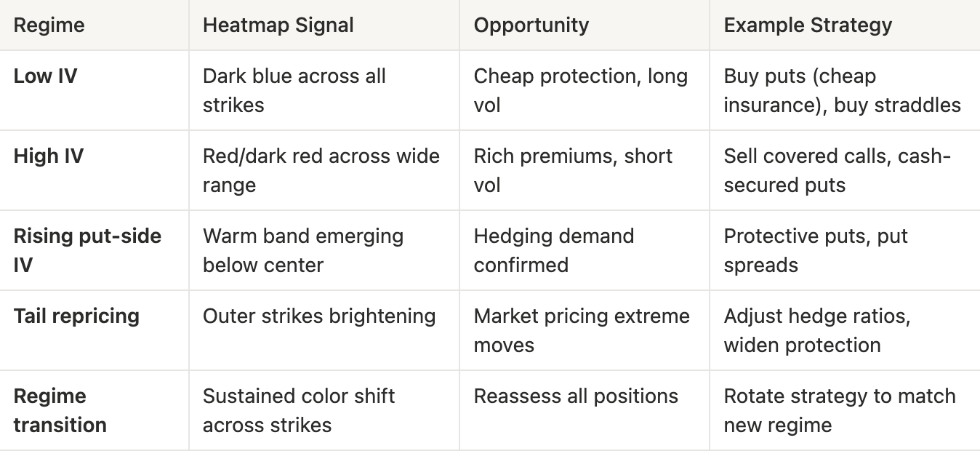
Task: Select the Low IV row label
Action: pyautogui.click(x=45, y=76)
